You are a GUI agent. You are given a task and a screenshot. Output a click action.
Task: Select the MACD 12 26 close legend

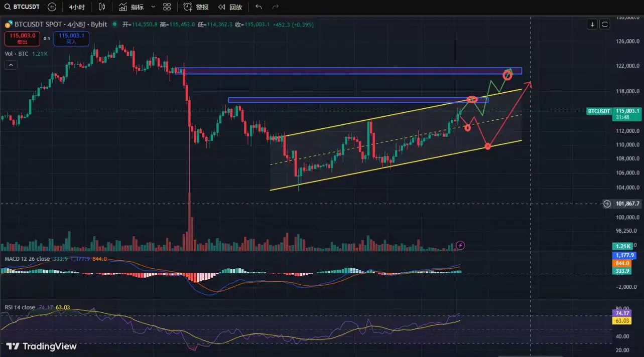[27, 259]
